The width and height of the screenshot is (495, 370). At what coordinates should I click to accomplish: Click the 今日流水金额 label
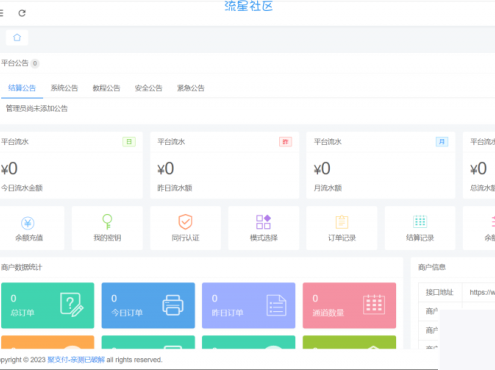tap(22, 188)
